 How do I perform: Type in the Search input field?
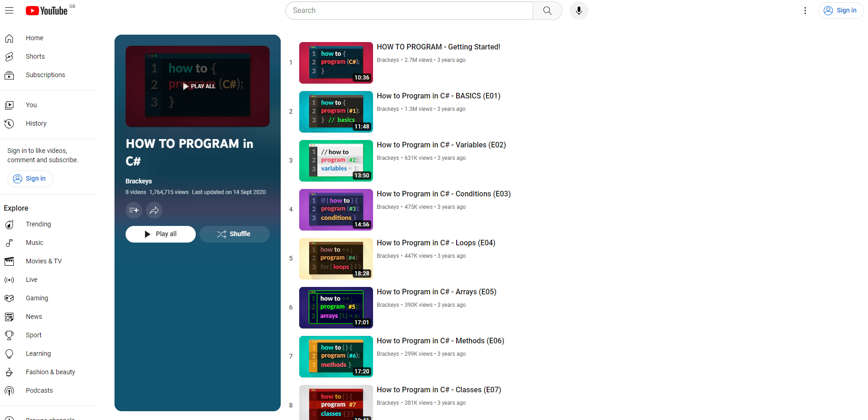(x=409, y=11)
